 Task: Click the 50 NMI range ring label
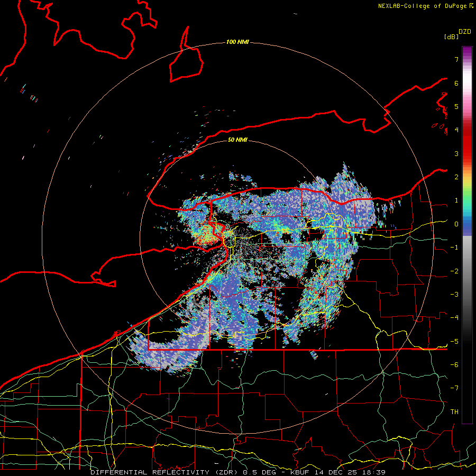(x=237, y=140)
